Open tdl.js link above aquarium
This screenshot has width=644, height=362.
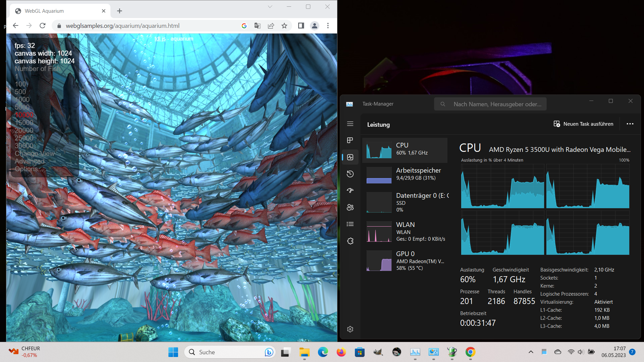[x=160, y=39]
